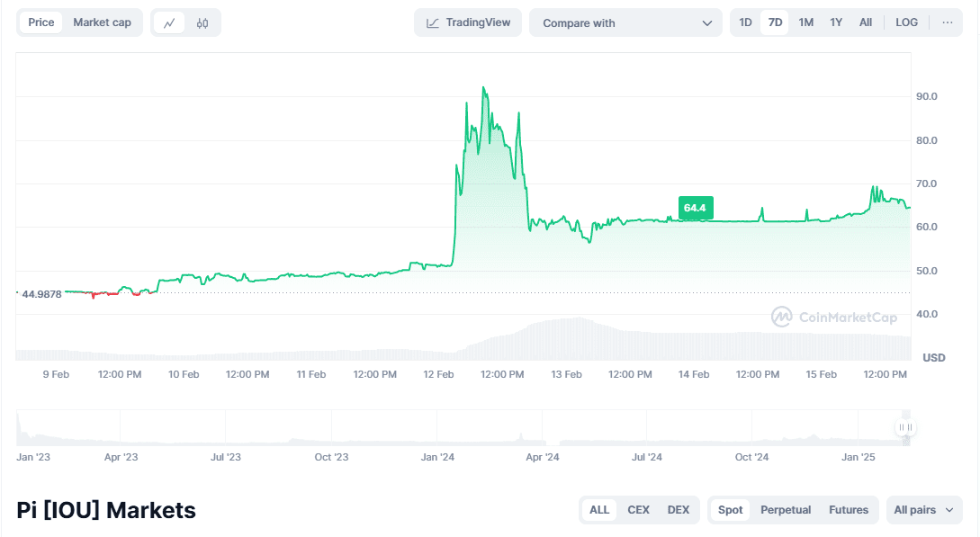
Task: Click the 70.0 axis value
Action: coord(926,183)
